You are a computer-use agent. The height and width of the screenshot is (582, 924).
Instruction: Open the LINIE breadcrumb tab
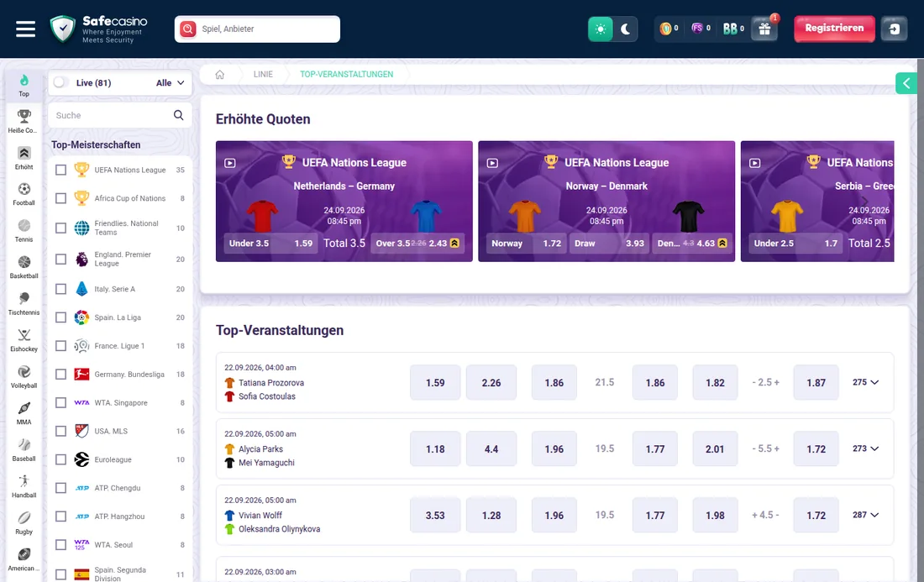point(263,74)
